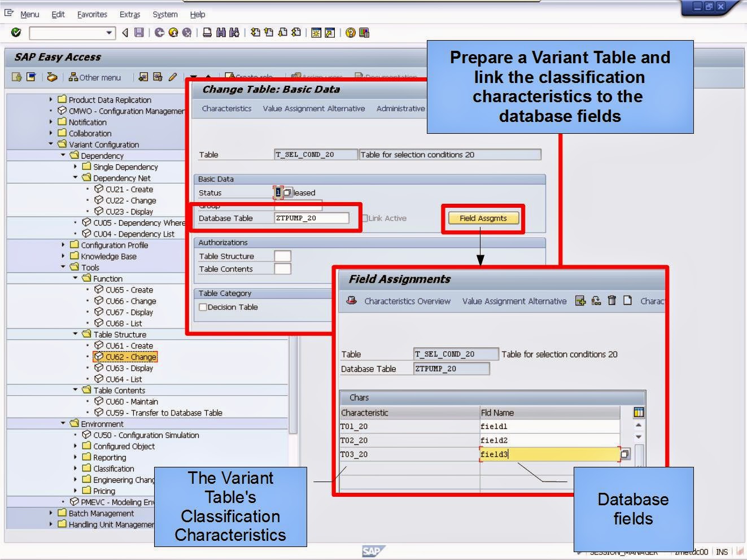Tick the Link Active checkbox
747x560 pixels.
pos(364,218)
